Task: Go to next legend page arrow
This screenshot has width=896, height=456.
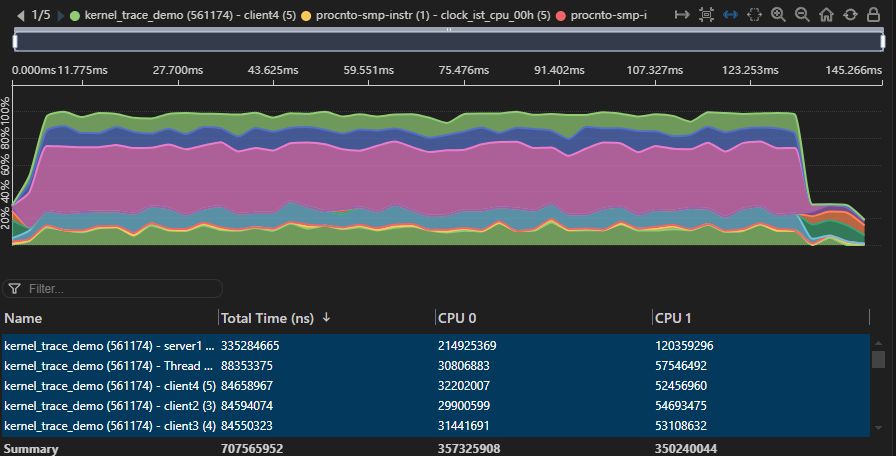Action: (x=62, y=15)
